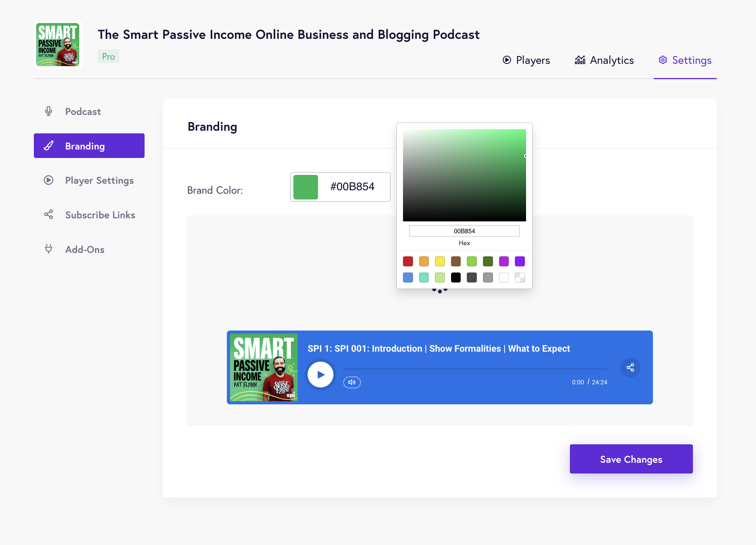
Task: Pick the dark green preset swatch
Action: [488, 261]
